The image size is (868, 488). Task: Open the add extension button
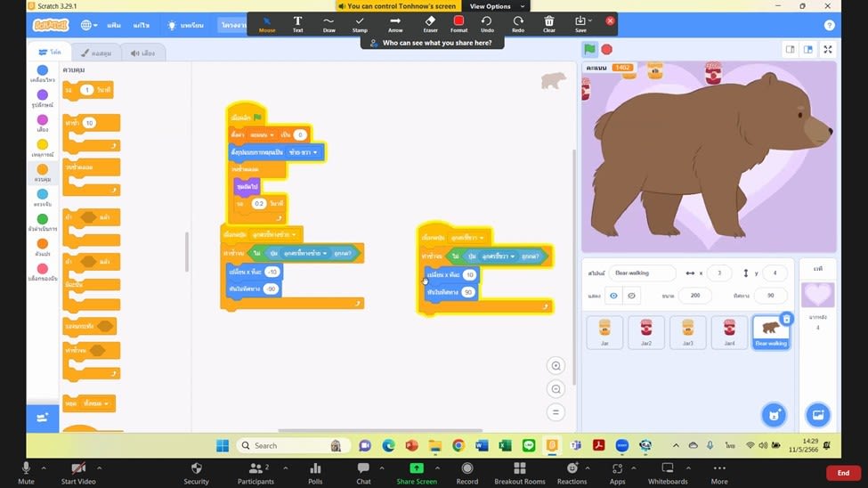[42, 418]
